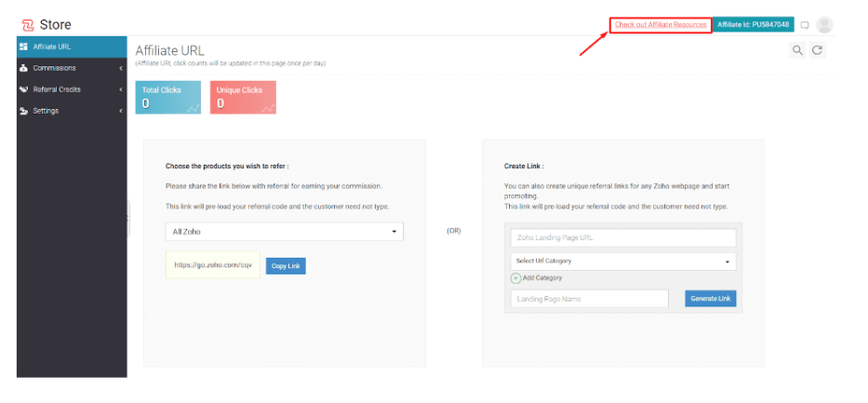Click the green plus Add Category icon
Viewport: 868px width, 403px height.
(515, 278)
